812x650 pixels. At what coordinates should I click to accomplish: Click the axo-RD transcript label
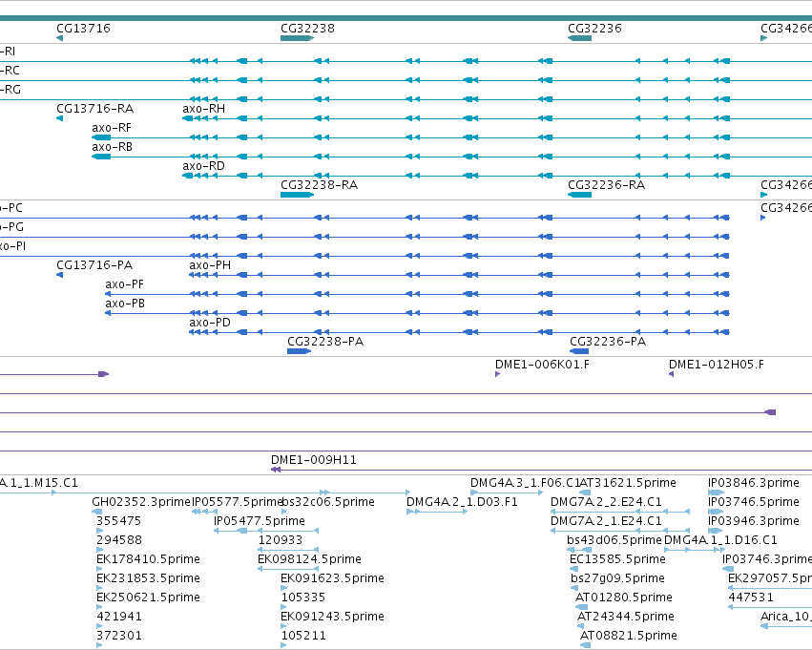click(x=203, y=166)
